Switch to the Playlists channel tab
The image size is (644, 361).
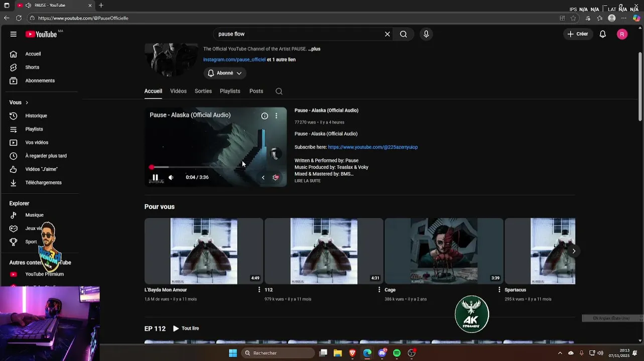(x=230, y=91)
